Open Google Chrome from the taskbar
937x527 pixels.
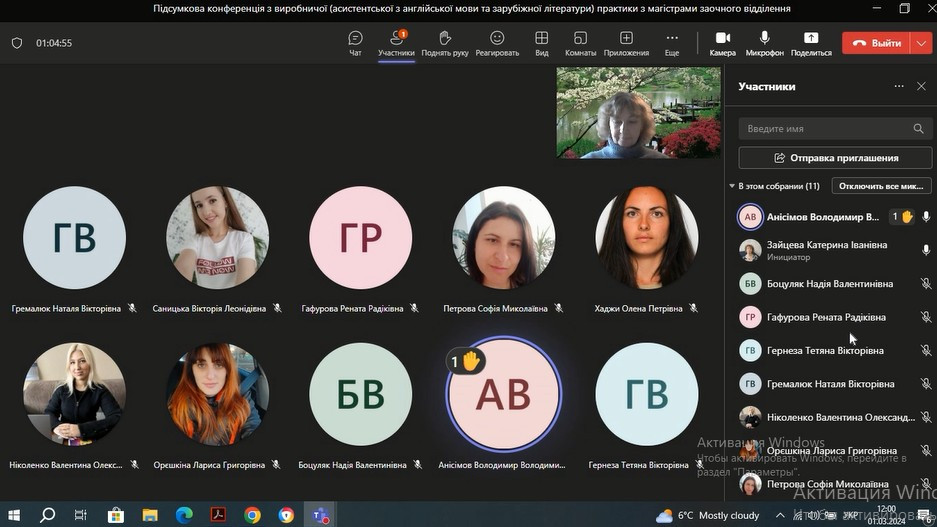252,515
